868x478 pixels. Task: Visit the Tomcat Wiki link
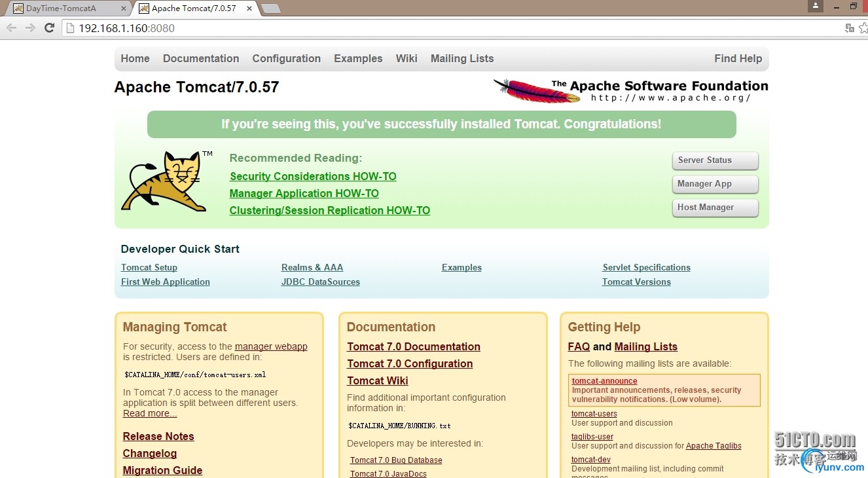pyautogui.click(x=378, y=380)
